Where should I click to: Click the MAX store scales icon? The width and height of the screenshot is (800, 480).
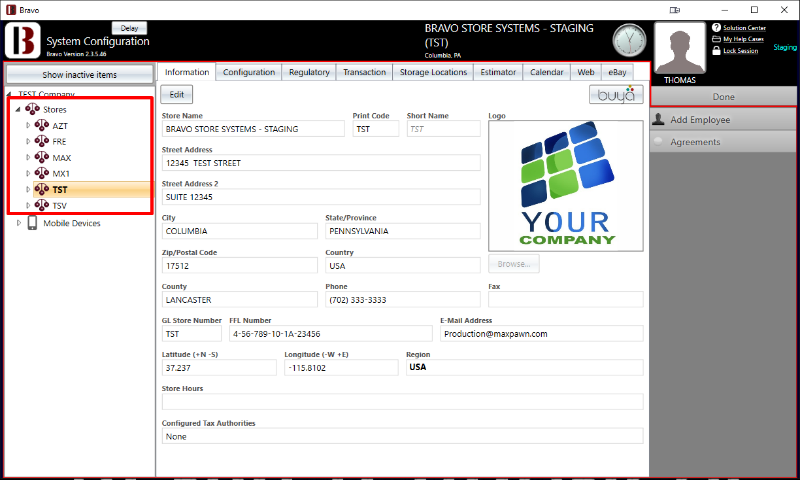coord(42,158)
